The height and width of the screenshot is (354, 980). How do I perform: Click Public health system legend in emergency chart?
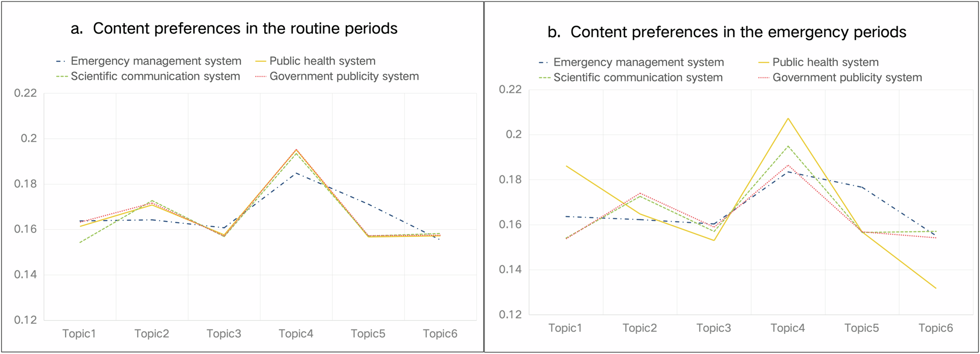pyautogui.click(x=825, y=63)
